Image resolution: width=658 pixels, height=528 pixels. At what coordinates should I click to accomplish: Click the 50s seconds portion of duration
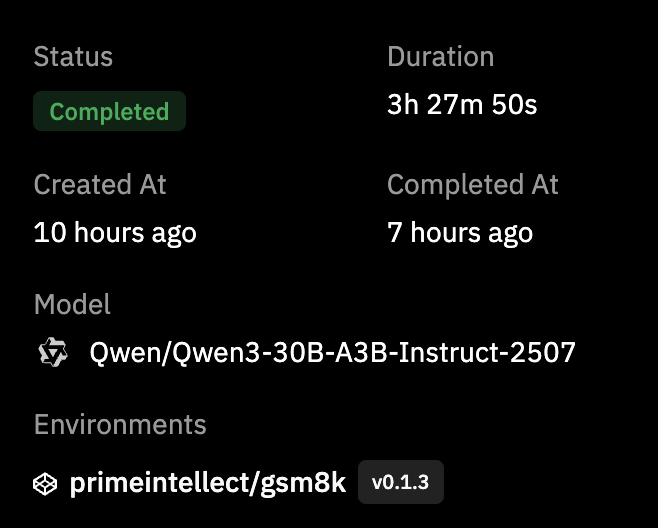click(513, 104)
